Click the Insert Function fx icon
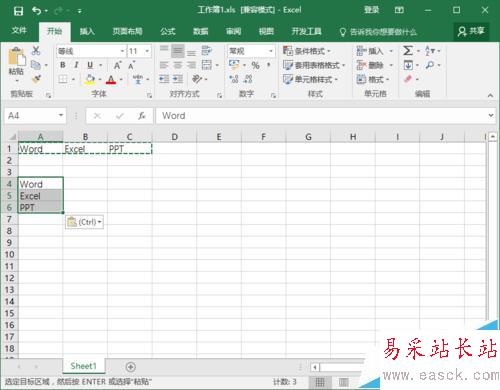The image size is (500, 390). coord(142,116)
